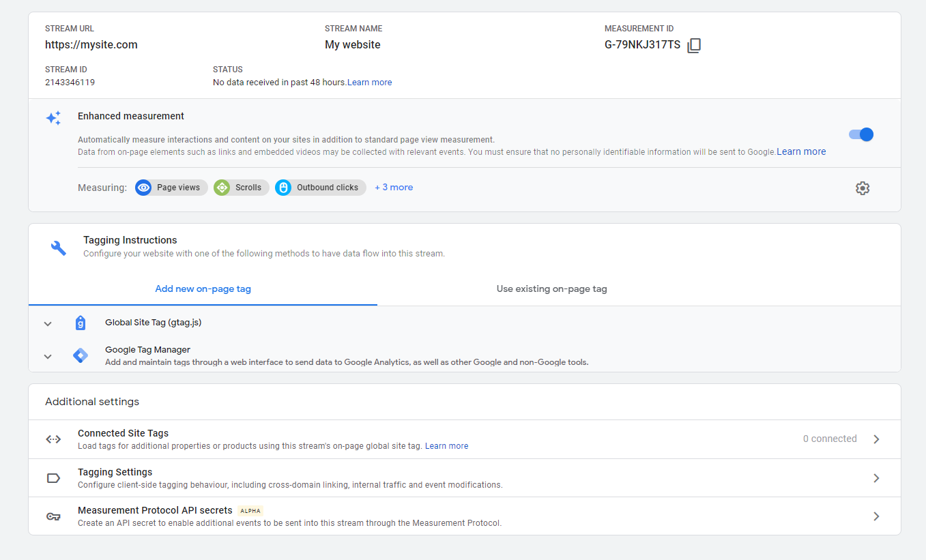Open Learn more link in Enhanced measurement
Viewport: 926px width, 560px height.
coord(801,152)
